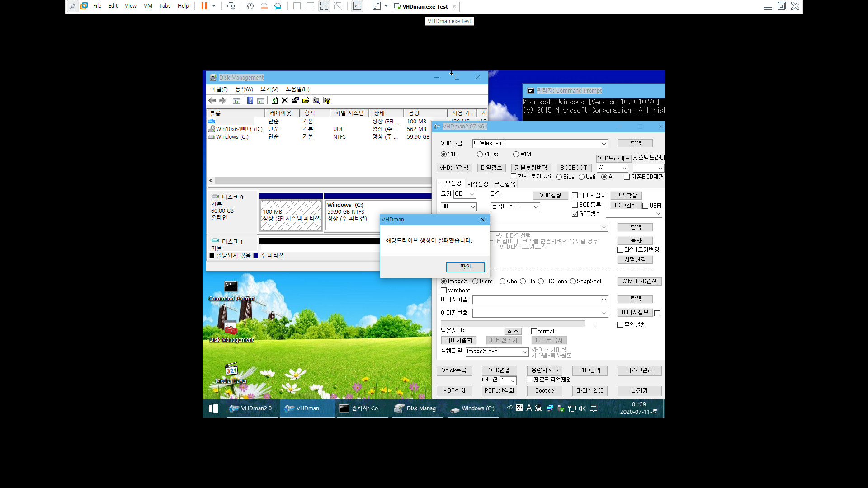868x488 pixels.
Task: Open Disk Management desktop shortcut
Action: pyautogui.click(x=231, y=331)
